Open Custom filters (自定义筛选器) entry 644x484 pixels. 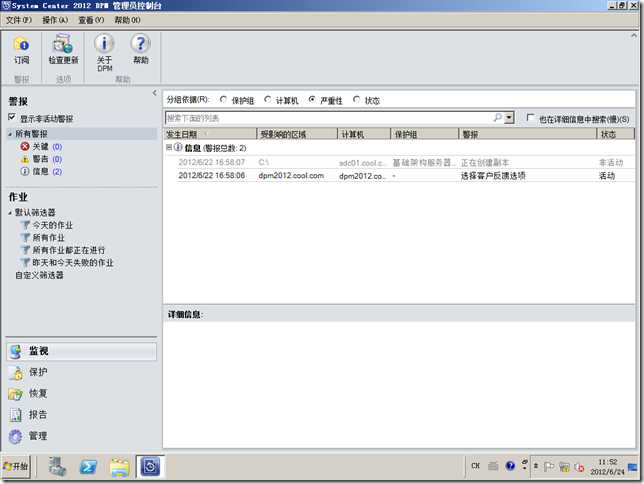39,275
